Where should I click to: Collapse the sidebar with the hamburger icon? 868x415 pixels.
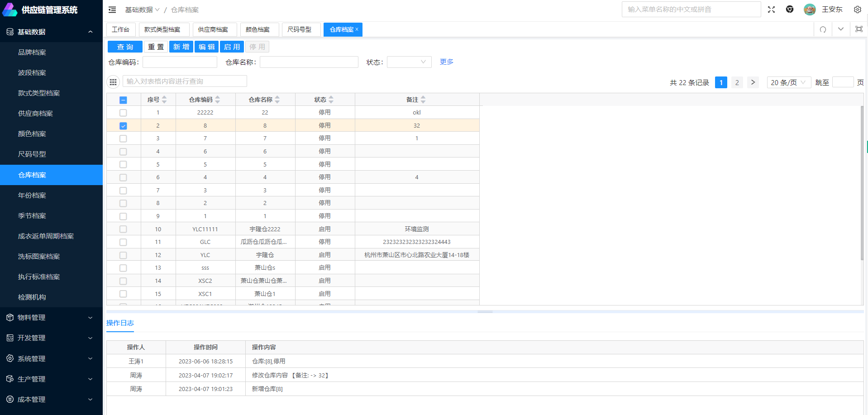(x=112, y=10)
